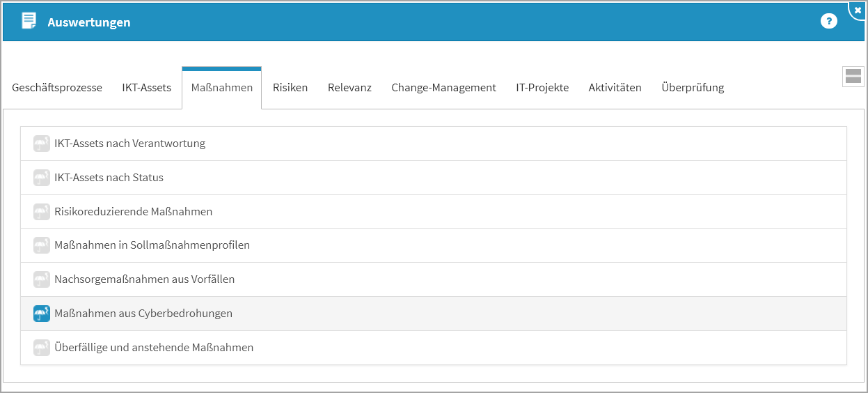Select the Aktivitäten tab

pos(615,88)
